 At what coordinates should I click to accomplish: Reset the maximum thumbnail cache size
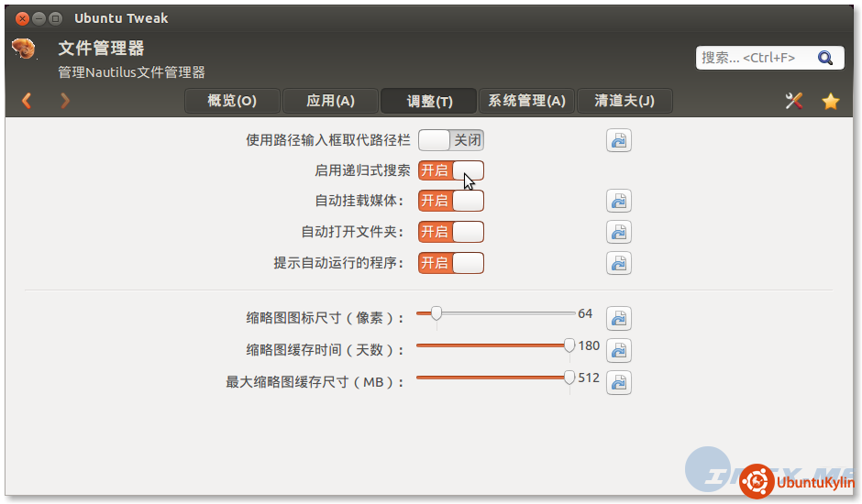click(619, 382)
